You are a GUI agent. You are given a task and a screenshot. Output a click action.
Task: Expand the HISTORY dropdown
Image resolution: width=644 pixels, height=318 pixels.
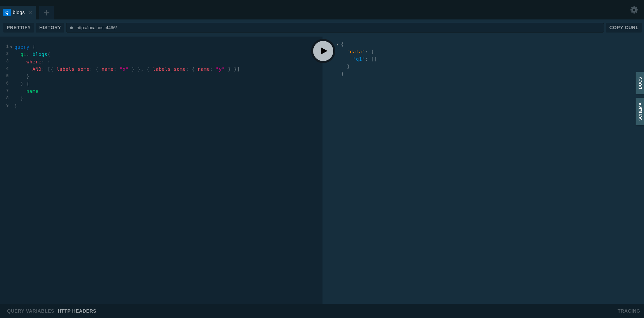tap(50, 28)
